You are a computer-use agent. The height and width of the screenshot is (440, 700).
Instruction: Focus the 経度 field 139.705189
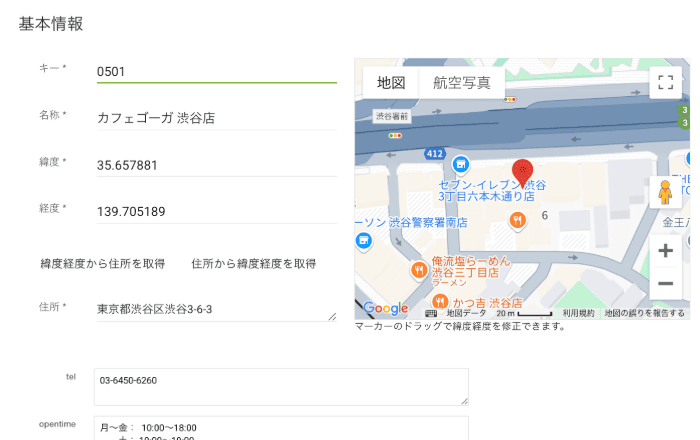[217, 212]
